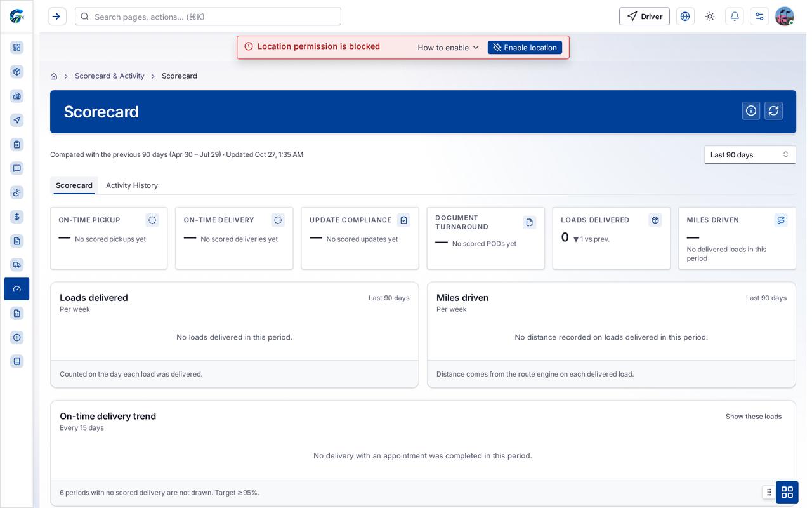The height and width of the screenshot is (508, 812).
Task: Expand the How to enable details
Action: [x=449, y=48]
